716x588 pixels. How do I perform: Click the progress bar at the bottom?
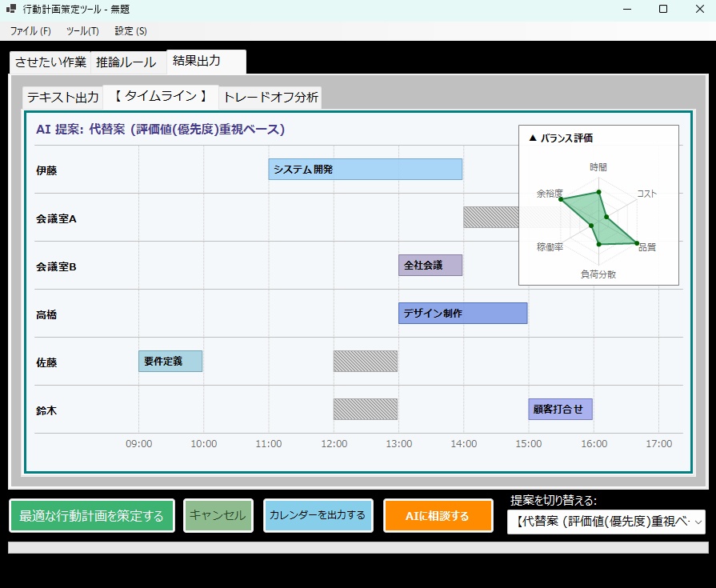pos(358,548)
